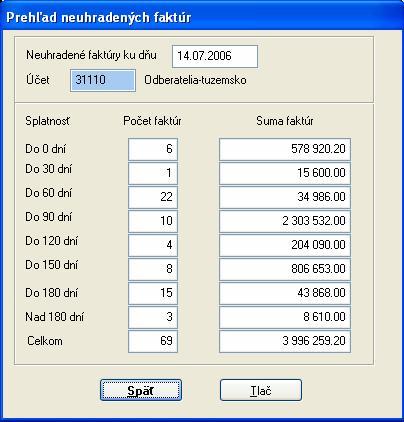
Task: Click invoice count 4 for Do 120 dní
Action: click(153, 245)
